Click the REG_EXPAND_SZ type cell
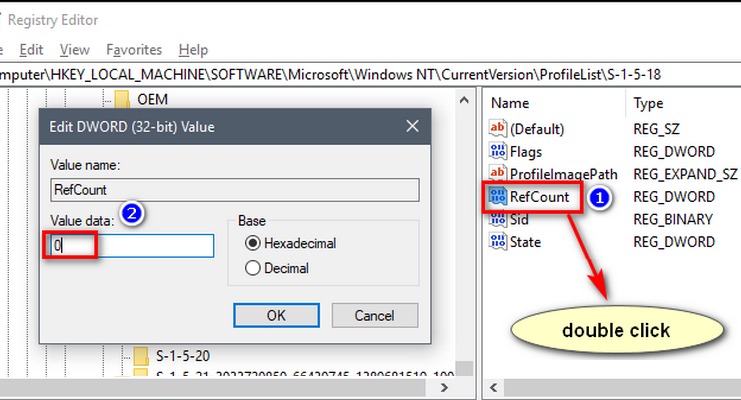 (685, 174)
